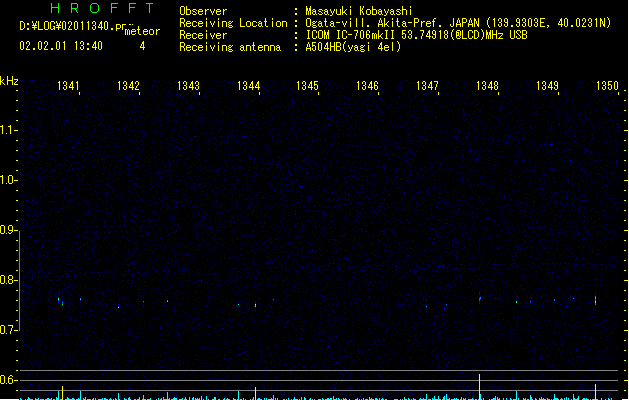
Task: Select the ICOM IC-706mkII receiver text
Action: pos(350,35)
